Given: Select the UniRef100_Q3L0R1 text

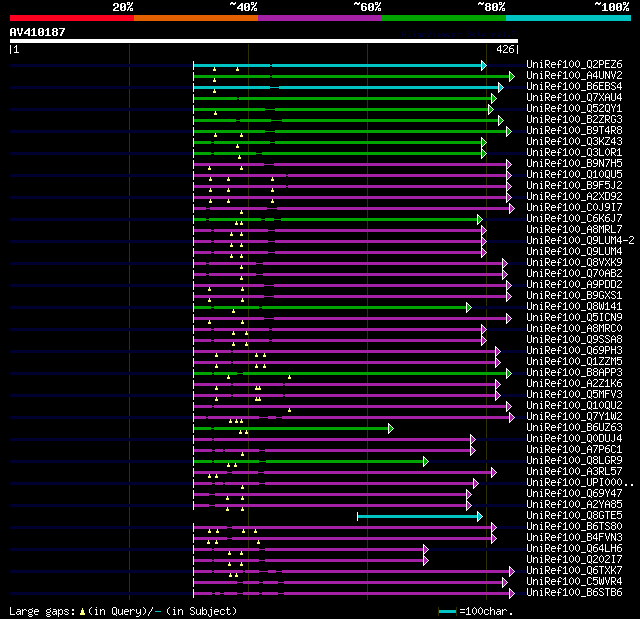Looking at the screenshot, I should point(574,153).
